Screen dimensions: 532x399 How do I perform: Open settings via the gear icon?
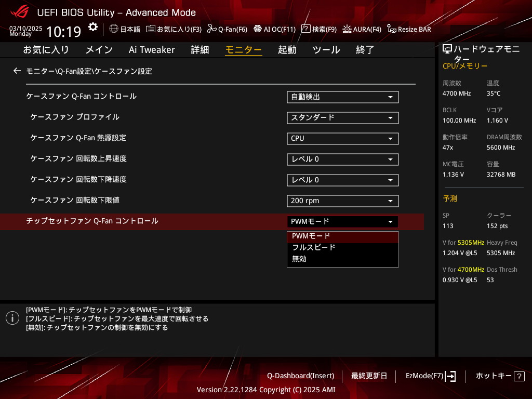pos(92,27)
